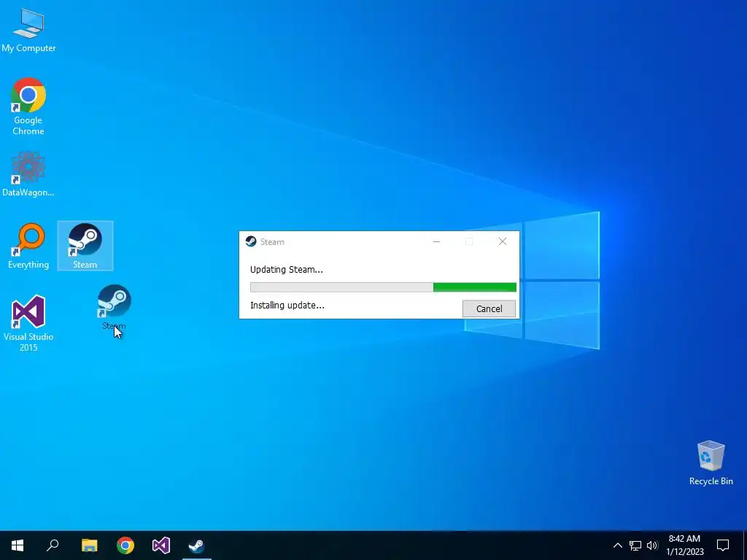Select the DataWagon desktop shortcut

point(28,174)
